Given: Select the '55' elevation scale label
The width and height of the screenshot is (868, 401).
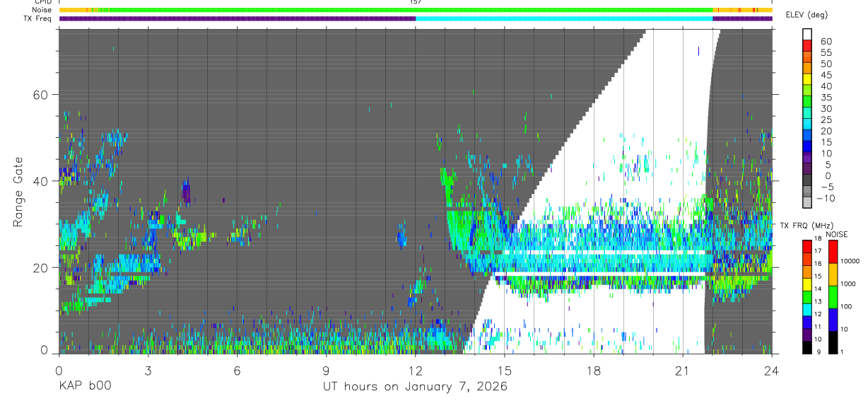Looking at the screenshot, I should pos(826,52).
